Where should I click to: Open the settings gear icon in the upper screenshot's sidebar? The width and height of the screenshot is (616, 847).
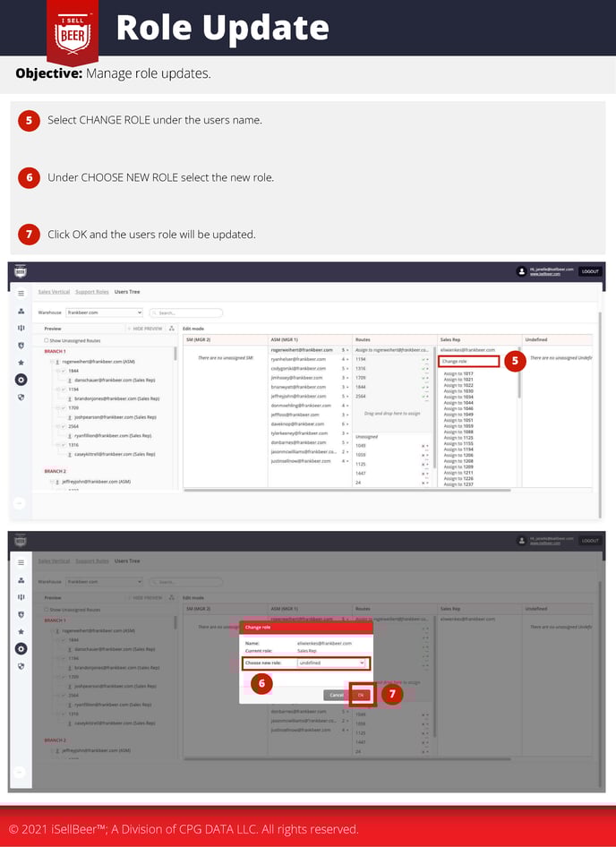[x=21, y=379]
